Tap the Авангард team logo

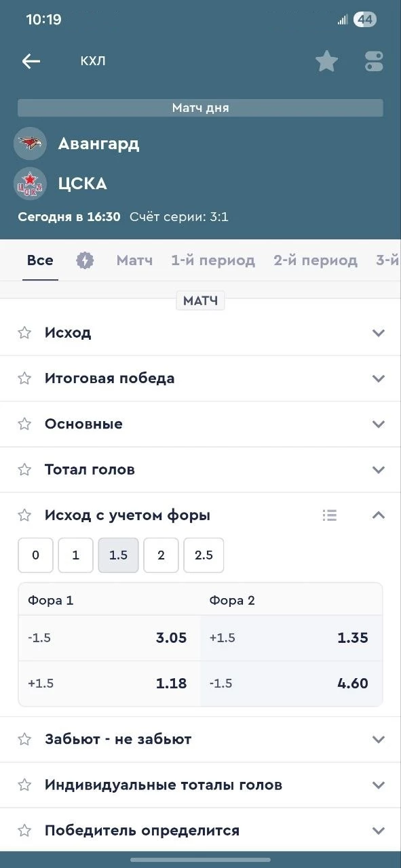pyautogui.click(x=30, y=143)
